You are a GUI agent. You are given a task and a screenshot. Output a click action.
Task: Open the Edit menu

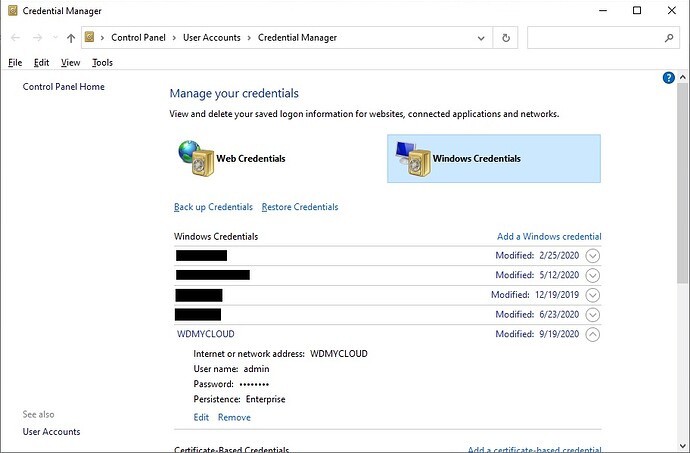pyautogui.click(x=41, y=63)
